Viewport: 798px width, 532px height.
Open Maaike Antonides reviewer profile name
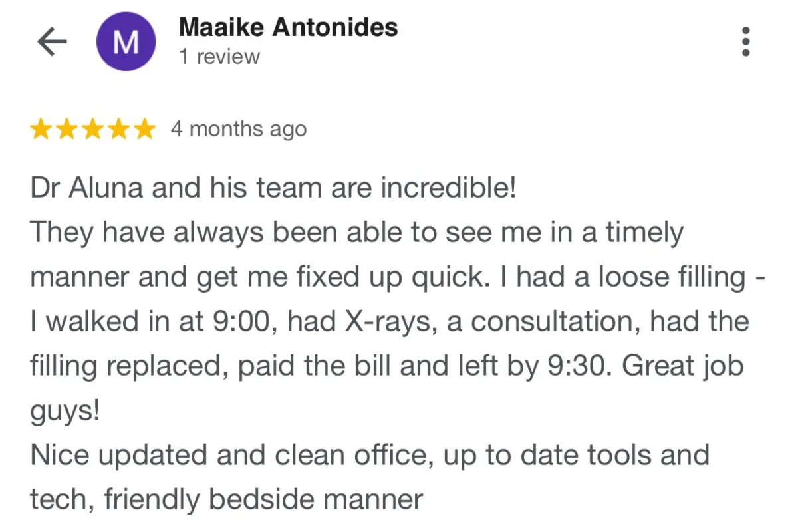tap(289, 27)
